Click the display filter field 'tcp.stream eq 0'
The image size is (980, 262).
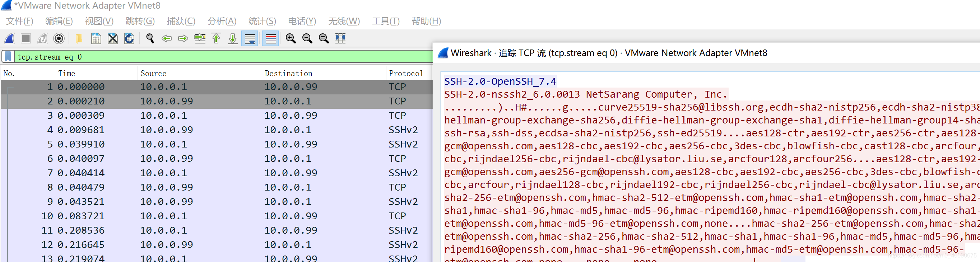coord(224,57)
